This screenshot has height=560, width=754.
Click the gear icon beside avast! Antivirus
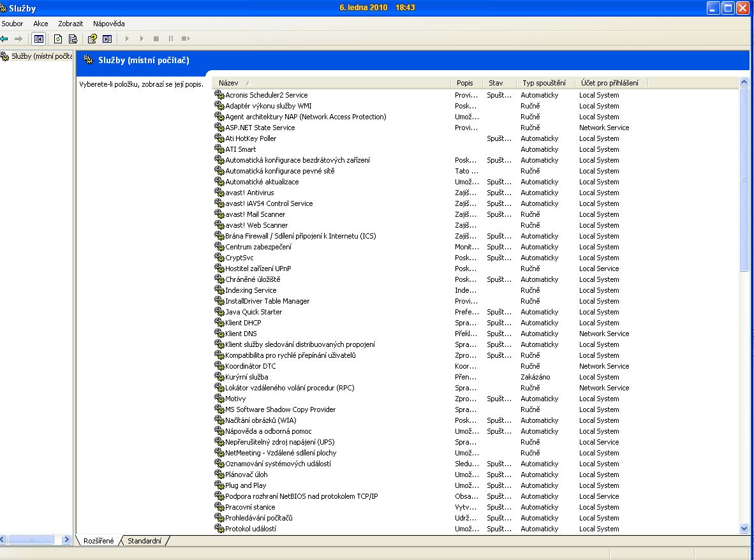click(219, 193)
